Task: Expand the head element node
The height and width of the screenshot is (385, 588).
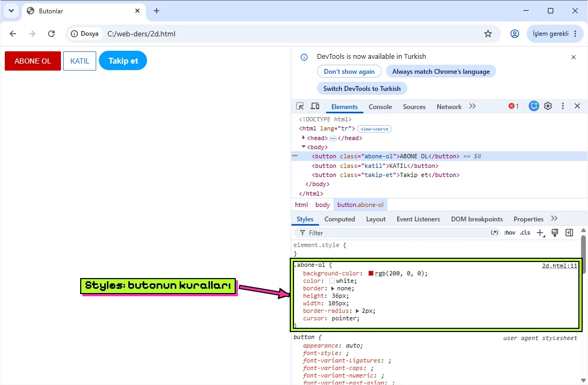Action: point(304,138)
